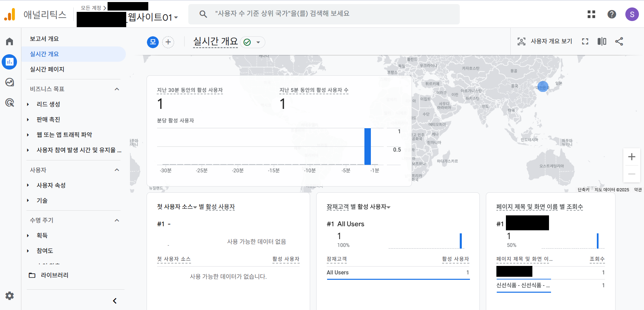Open the 웹사이트01 property selector

pos(153,17)
